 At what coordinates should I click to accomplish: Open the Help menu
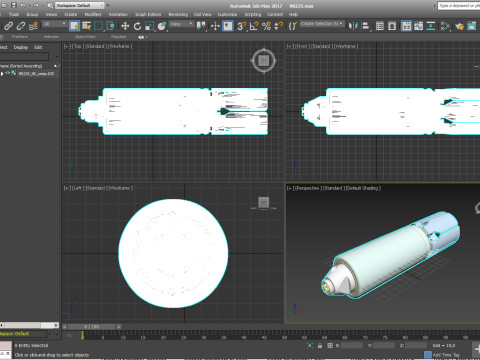(293, 14)
